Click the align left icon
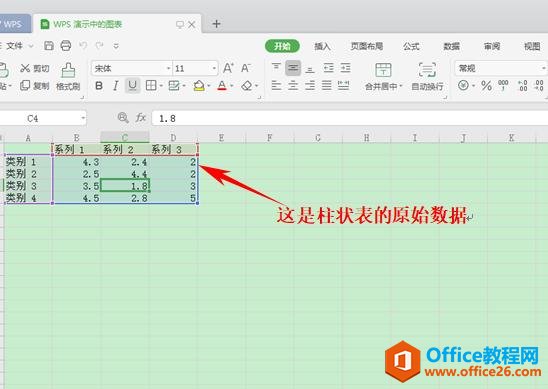 pyautogui.click(x=276, y=85)
